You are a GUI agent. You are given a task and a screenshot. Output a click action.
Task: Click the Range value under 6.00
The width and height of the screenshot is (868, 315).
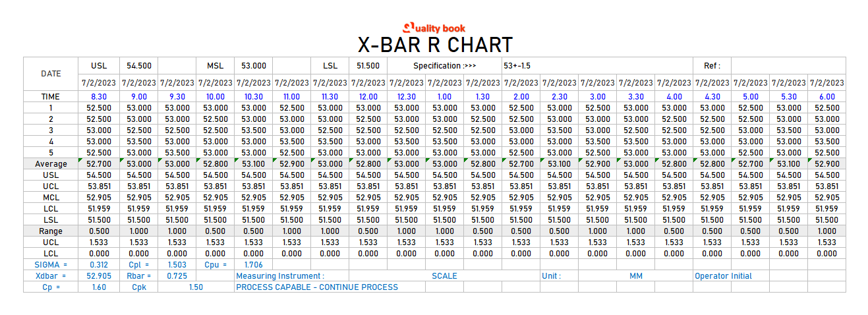click(x=827, y=231)
